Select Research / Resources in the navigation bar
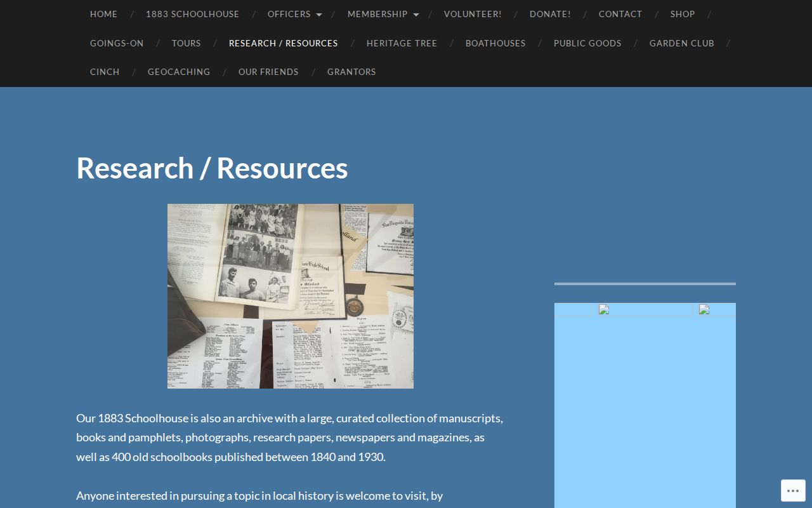 (284, 43)
